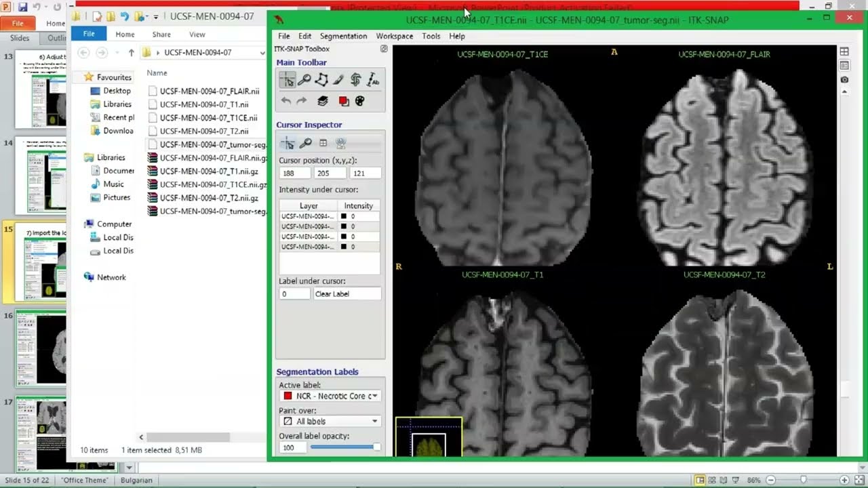868x488 pixels.
Task: Click label opacity value field showing 100
Action: point(293,448)
